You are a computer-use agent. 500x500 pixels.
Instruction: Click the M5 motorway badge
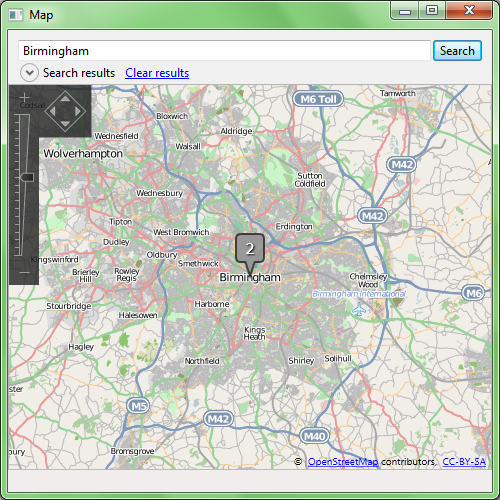pyautogui.click(x=138, y=406)
